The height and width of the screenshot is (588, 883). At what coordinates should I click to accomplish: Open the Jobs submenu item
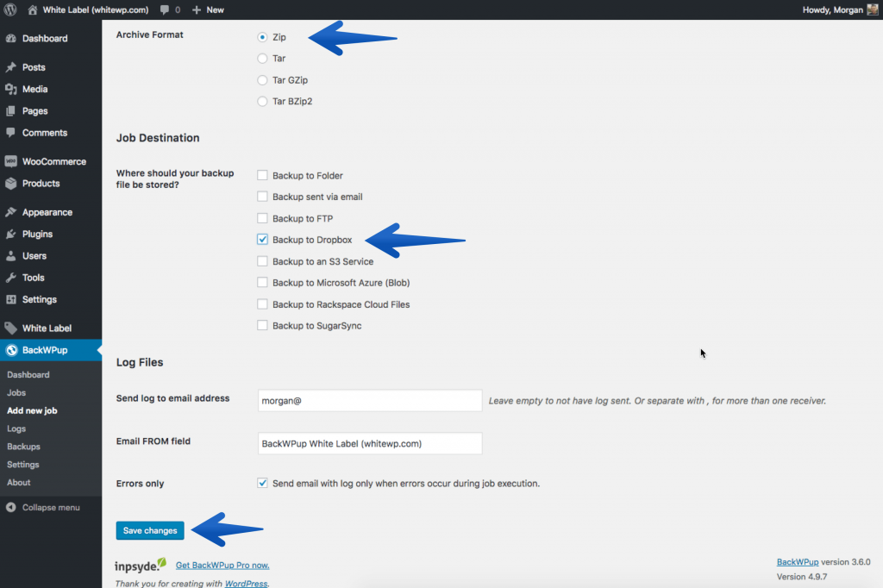tap(16, 392)
